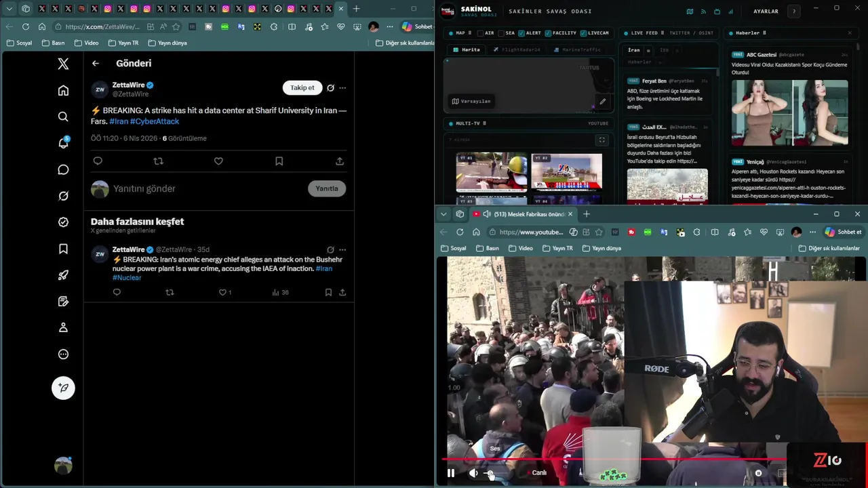
Task: Open x.com browser settings ellipsis menu
Action: click(389, 26)
